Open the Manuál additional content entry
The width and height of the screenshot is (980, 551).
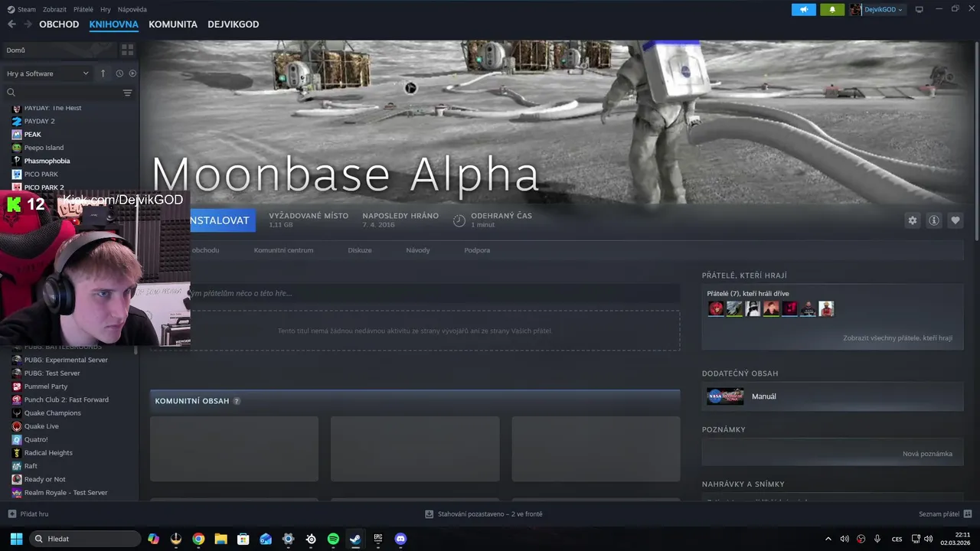click(x=832, y=396)
